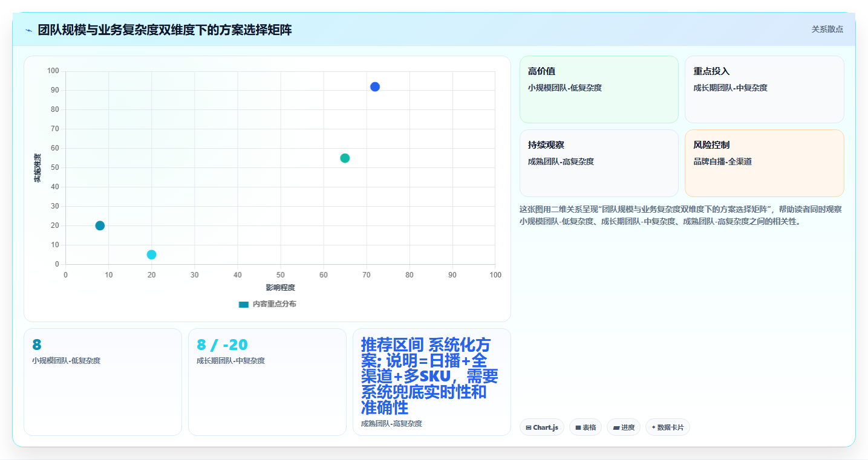Click 成熟团队-高复杂度 in 持续观察 card
868x460 pixels.
[x=561, y=161]
